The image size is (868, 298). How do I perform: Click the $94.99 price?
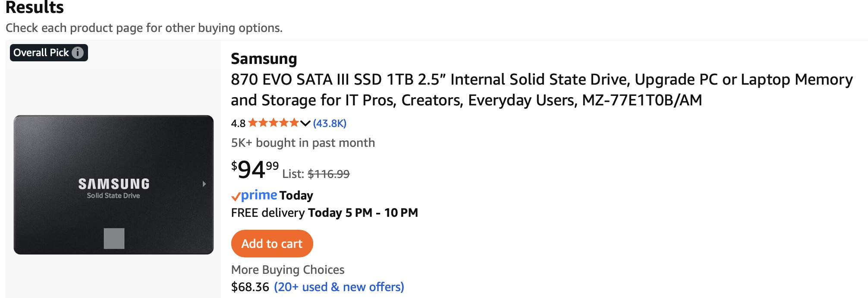coord(255,169)
